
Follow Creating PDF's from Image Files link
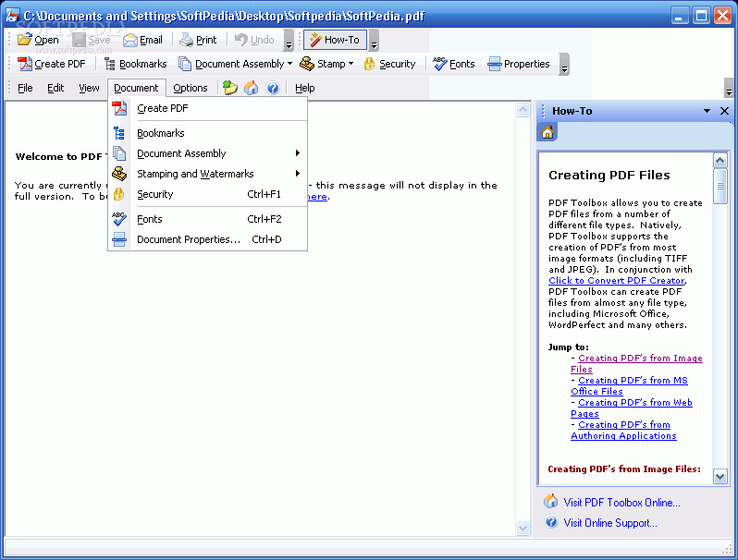point(637,364)
